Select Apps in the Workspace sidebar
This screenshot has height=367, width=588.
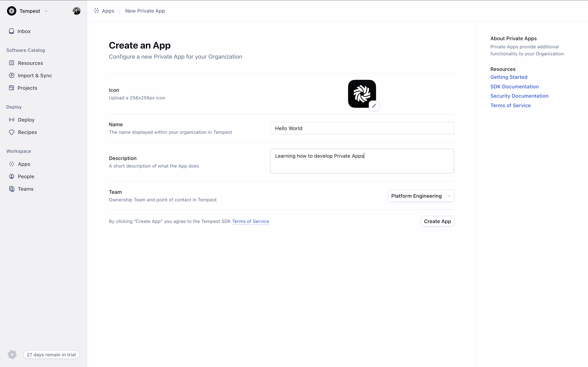pos(24,164)
